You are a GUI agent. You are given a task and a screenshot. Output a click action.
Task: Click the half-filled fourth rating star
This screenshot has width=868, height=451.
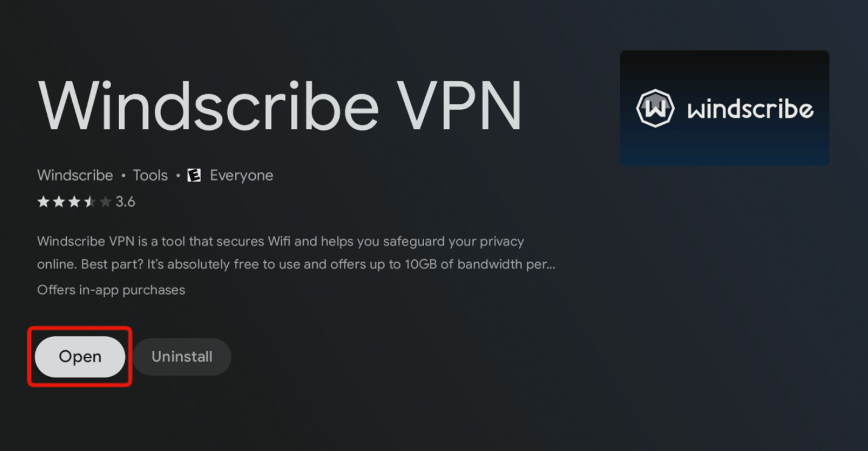pos(90,202)
